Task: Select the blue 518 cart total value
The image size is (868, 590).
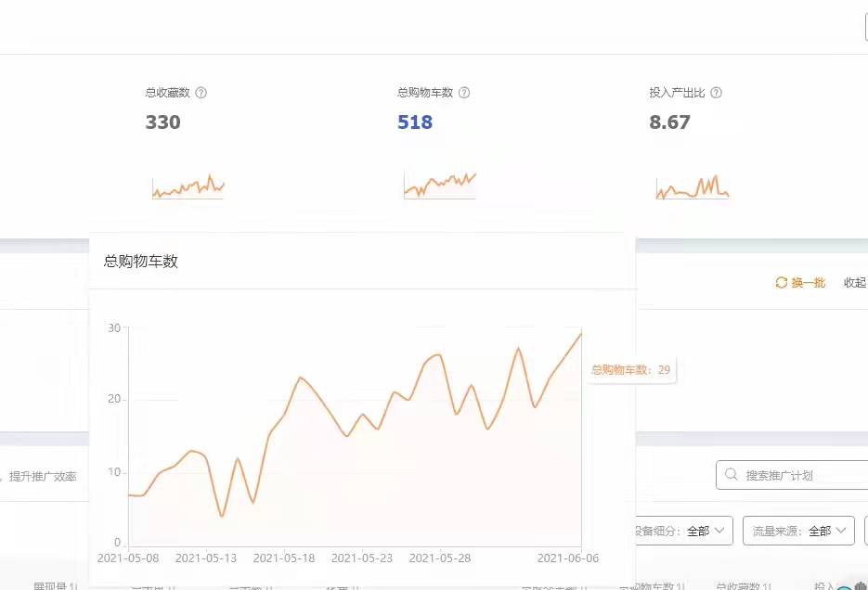Action: pyautogui.click(x=415, y=122)
